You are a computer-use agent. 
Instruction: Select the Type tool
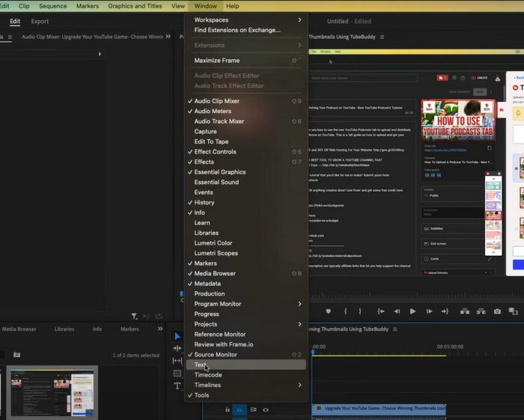[x=177, y=386]
